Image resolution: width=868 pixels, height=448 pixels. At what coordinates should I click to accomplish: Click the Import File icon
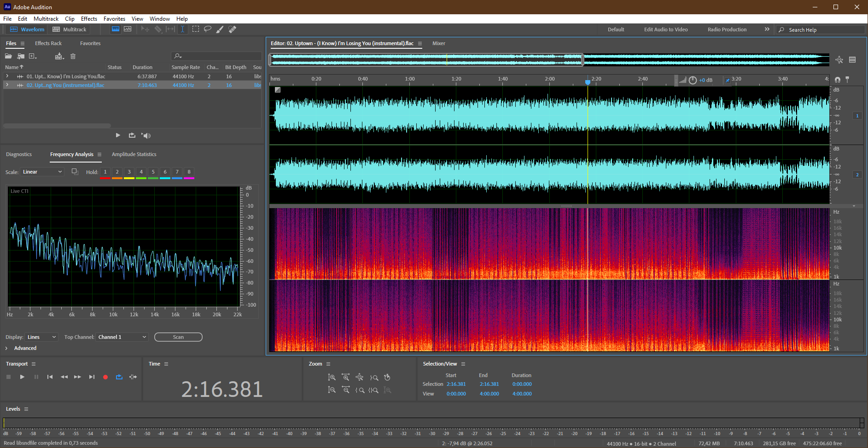pyautogui.click(x=21, y=56)
